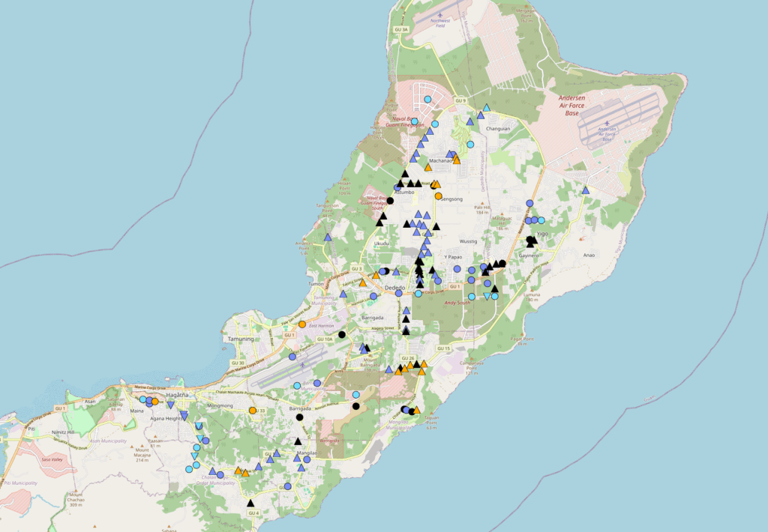Click the orange circle next to Sengsong
This screenshot has height=532, width=768.
[x=439, y=196]
